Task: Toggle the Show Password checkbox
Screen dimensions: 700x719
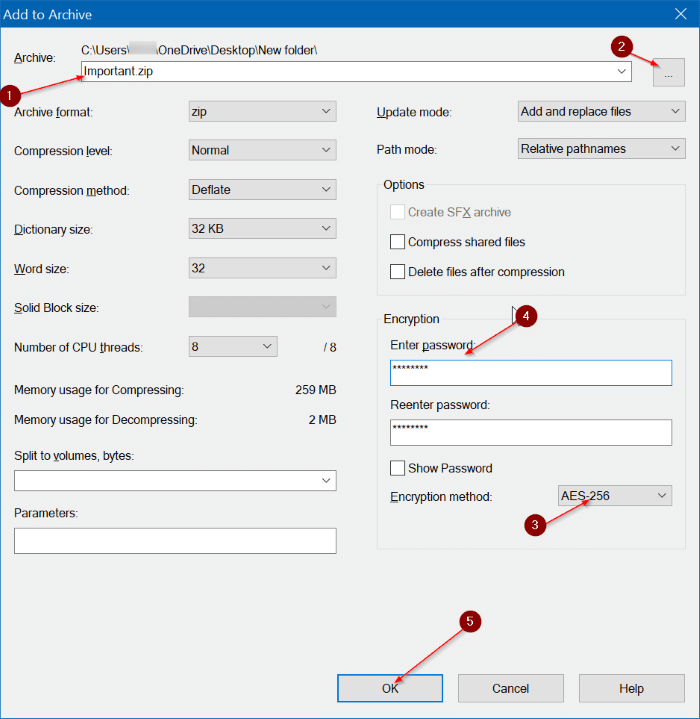Action: [x=397, y=468]
